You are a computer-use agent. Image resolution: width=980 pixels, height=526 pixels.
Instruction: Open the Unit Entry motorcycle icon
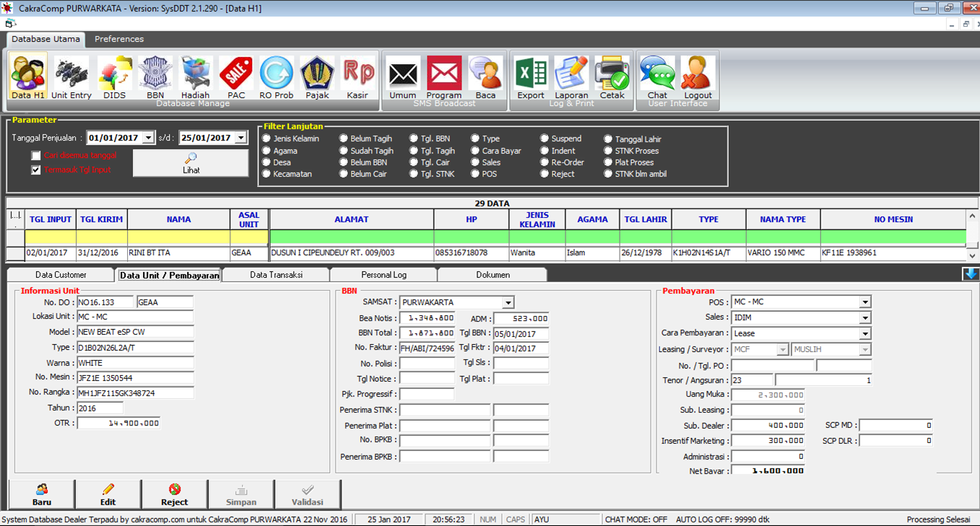[71, 76]
